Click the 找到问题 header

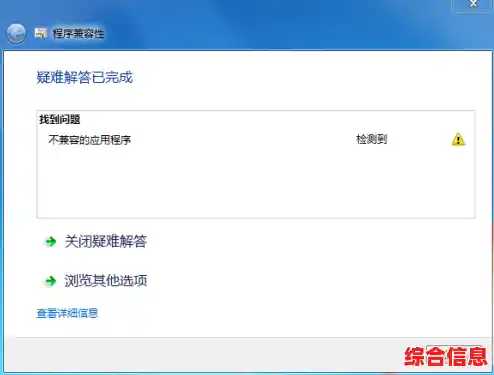pyautogui.click(x=60, y=119)
